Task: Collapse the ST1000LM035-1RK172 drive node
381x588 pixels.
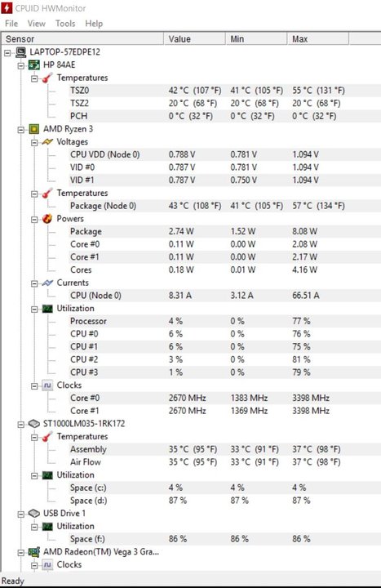Action: point(21,425)
